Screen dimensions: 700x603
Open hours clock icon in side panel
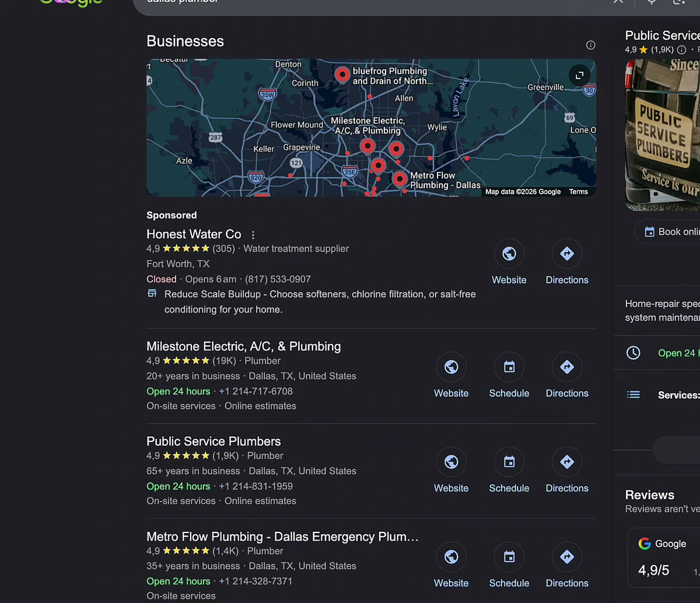(633, 353)
